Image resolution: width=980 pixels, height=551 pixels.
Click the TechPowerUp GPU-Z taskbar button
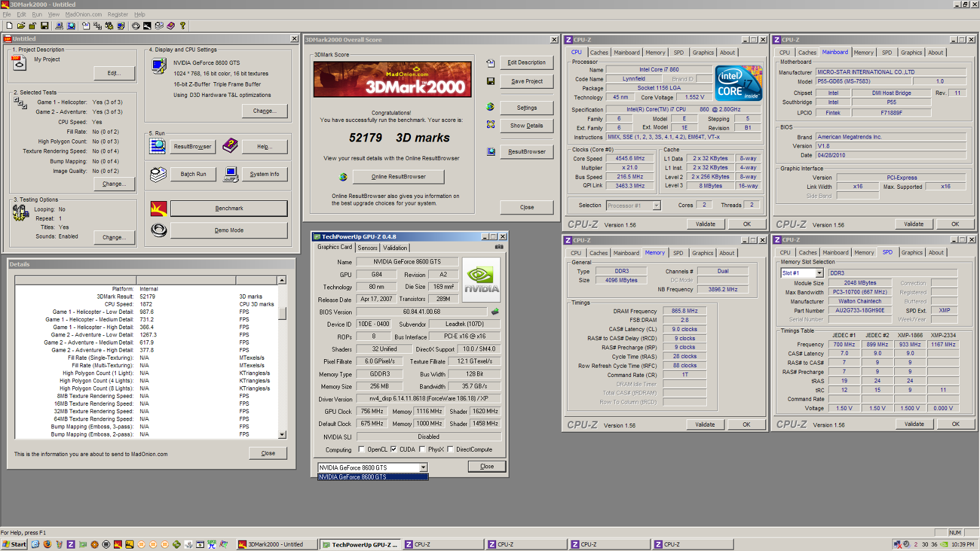click(x=361, y=544)
